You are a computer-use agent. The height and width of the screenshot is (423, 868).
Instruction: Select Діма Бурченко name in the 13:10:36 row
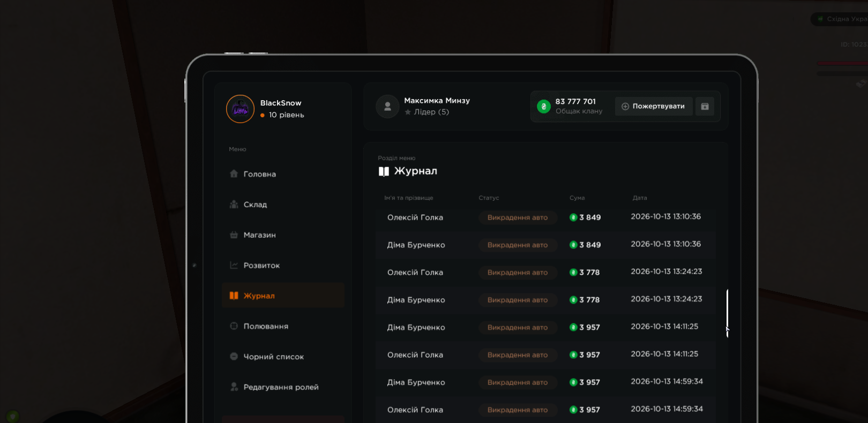[x=416, y=245]
